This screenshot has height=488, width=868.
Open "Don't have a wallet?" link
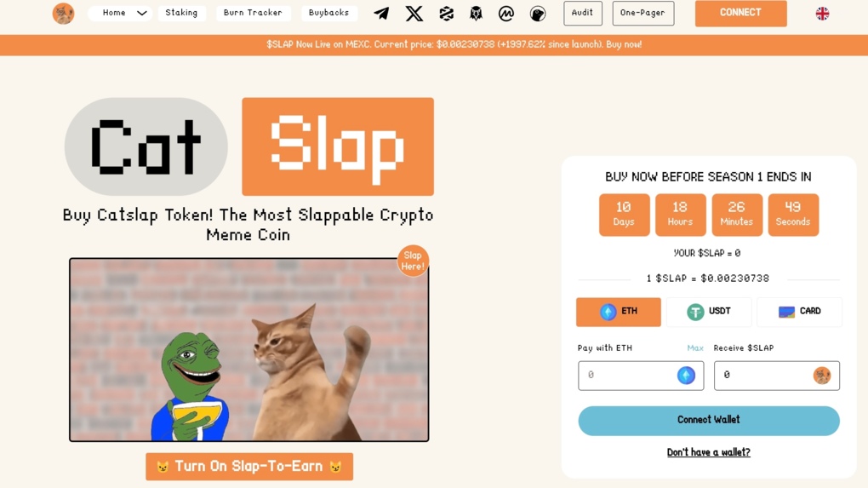(x=709, y=452)
